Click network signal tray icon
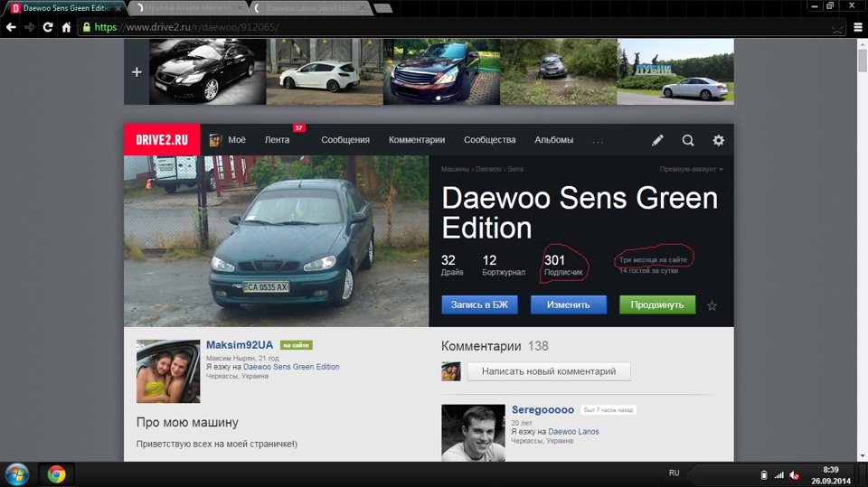This screenshot has height=487, width=868. tap(778, 475)
